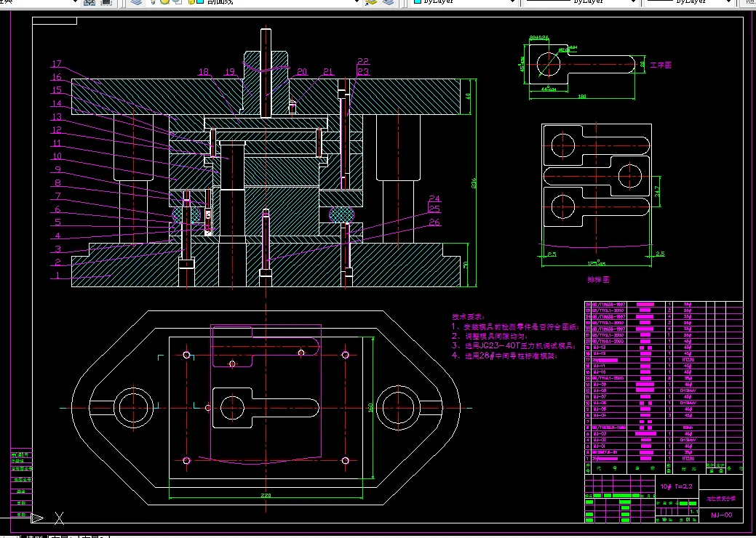
Task: Expand the 剖面线 layer dropdown
Action: pos(357,2)
